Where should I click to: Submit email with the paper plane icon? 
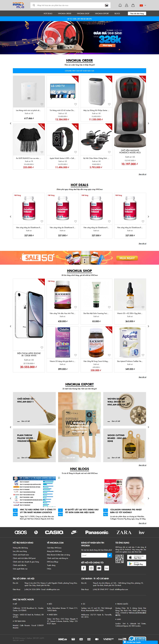click(110, 555)
